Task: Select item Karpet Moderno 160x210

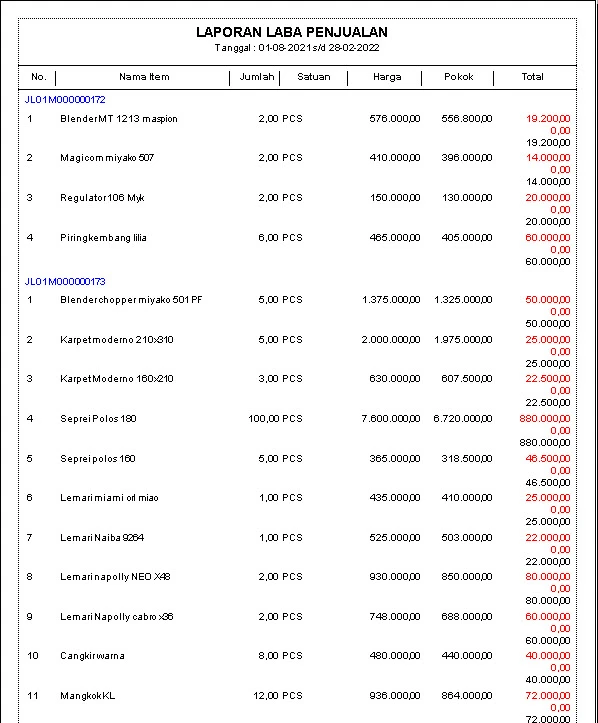Action: tap(117, 379)
